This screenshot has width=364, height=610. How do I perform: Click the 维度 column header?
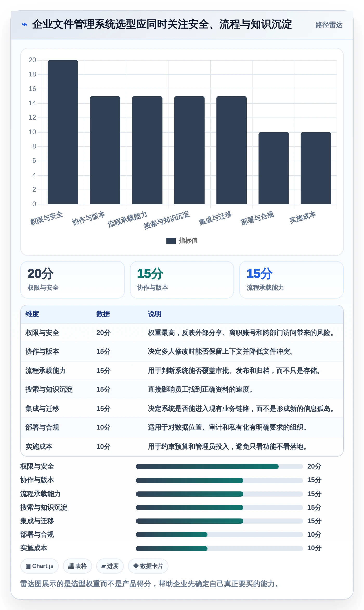click(32, 314)
